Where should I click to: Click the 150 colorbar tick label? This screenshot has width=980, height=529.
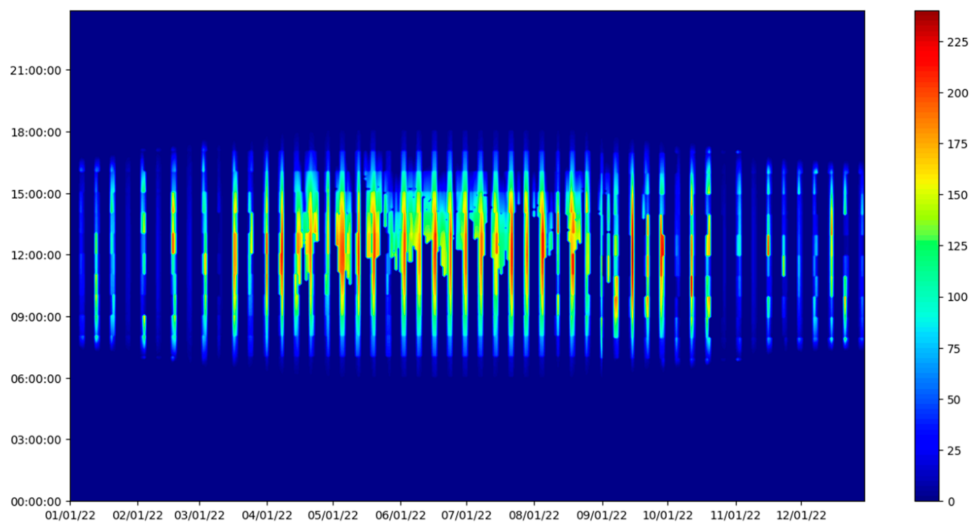pos(957,195)
